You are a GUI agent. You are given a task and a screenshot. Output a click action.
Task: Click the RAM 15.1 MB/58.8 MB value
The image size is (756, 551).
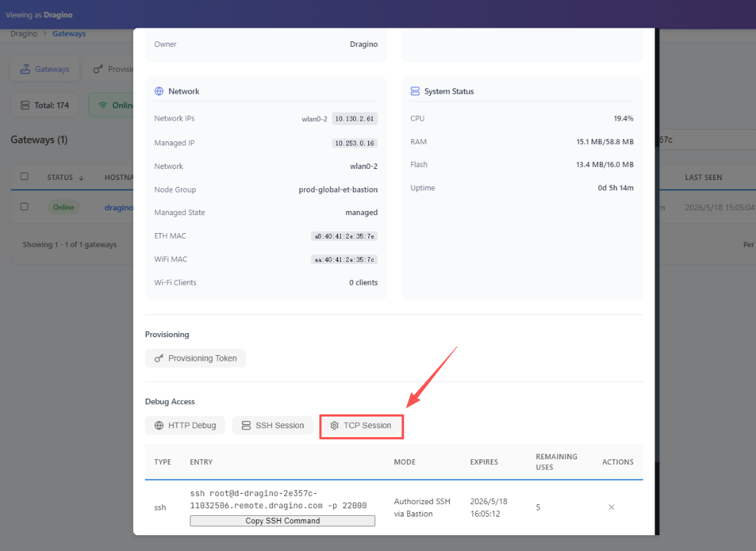point(605,142)
